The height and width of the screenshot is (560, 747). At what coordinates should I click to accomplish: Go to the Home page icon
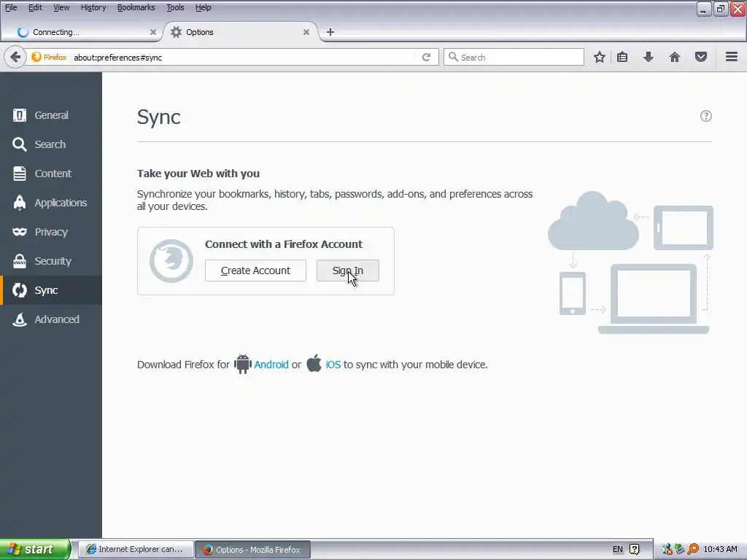pyautogui.click(x=675, y=57)
